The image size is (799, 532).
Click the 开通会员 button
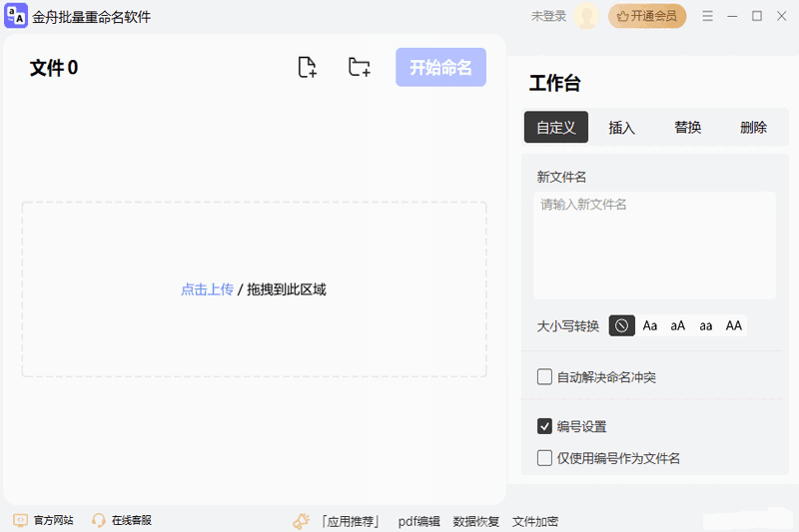point(646,16)
